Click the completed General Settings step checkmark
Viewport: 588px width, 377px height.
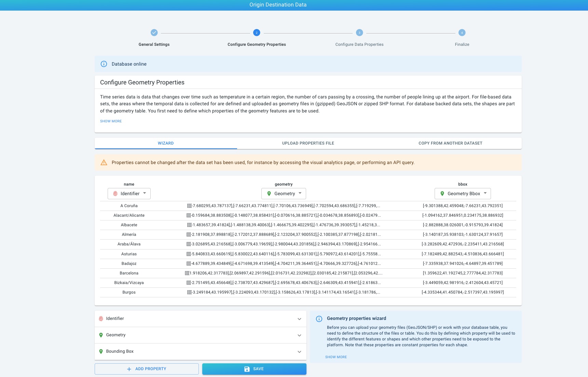click(154, 33)
